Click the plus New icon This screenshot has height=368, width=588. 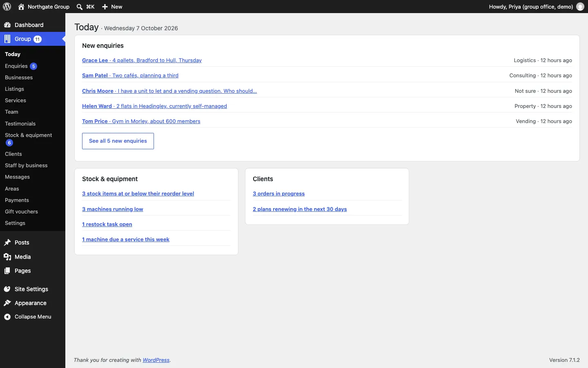pyautogui.click(x=105, y=7)
